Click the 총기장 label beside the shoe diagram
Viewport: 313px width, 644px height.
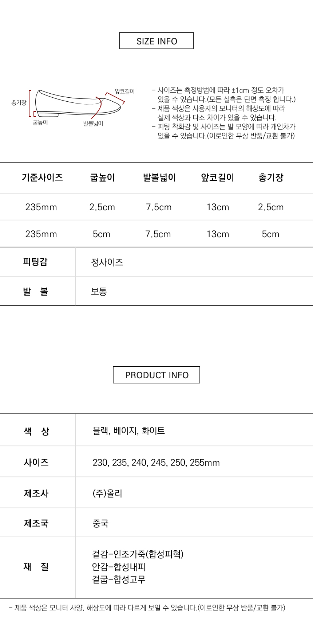[19, 103]
